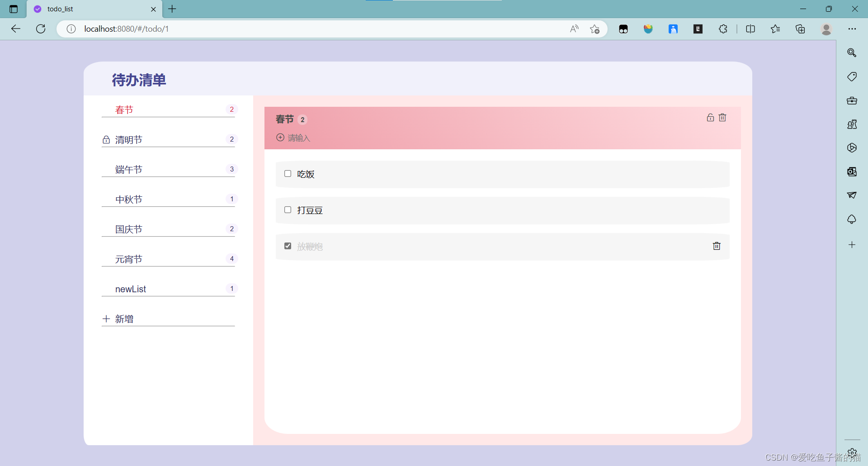View site information icon in address bar
The image size is (868, 466).
(x=71, y=29)
